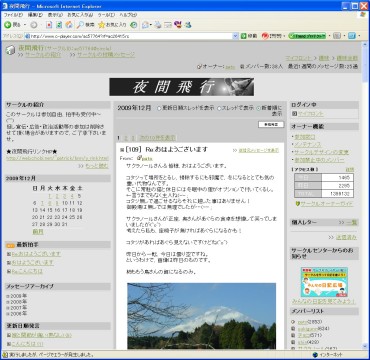Click the Mail envelope icon
This screenshot has height=360, width=370.
point(145,25)
